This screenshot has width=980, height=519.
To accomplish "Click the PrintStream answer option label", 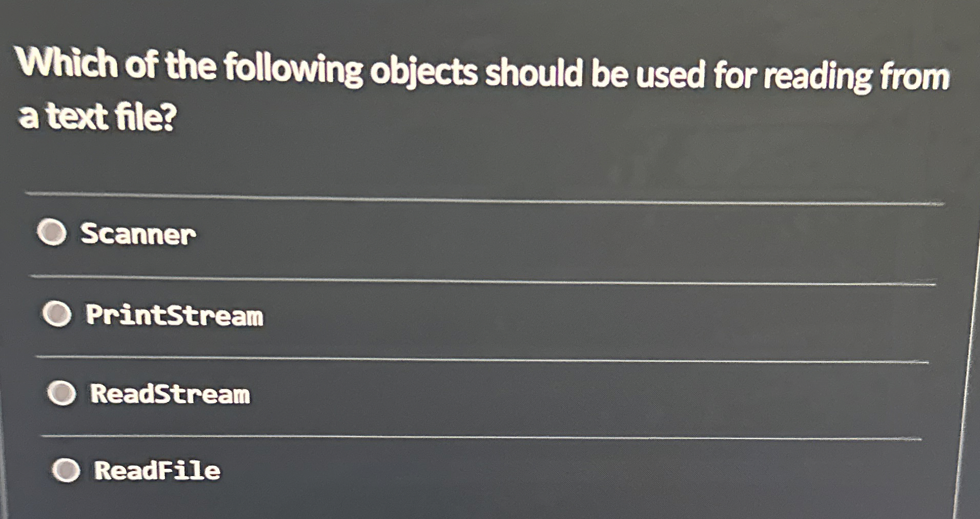I will click(174, 315).
